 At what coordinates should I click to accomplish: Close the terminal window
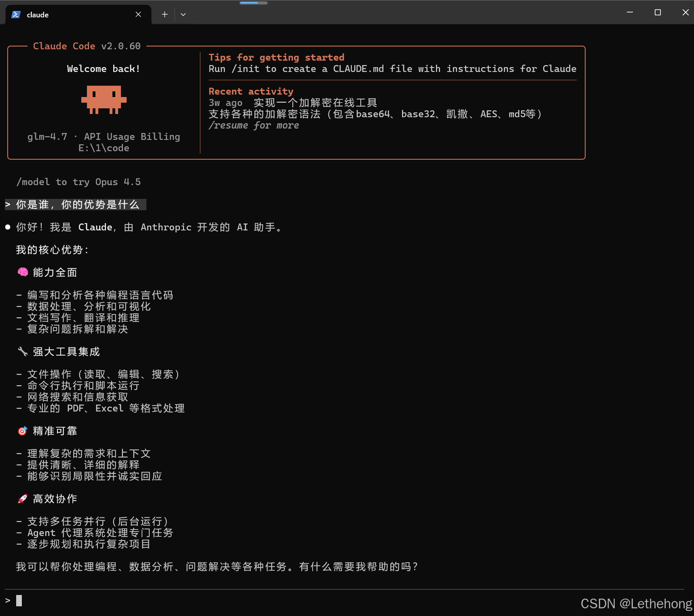[685, 13]
